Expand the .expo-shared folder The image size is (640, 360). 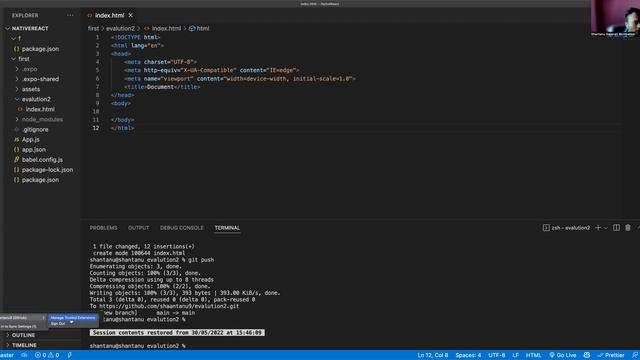pos(40,79)
